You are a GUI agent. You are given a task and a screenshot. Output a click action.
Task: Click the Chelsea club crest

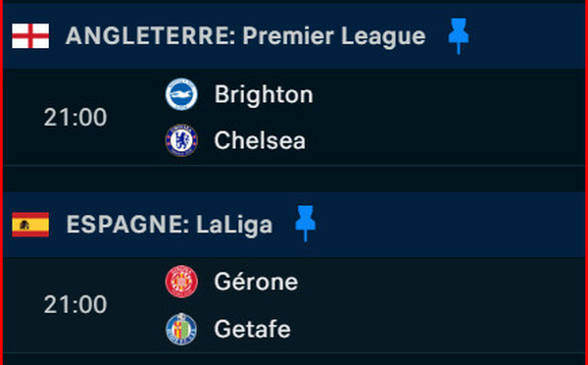[x=181, y=140]
